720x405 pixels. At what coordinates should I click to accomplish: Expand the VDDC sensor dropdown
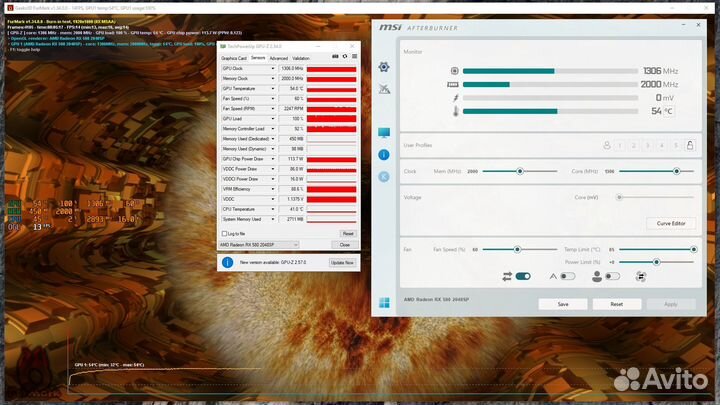[273, 199]
